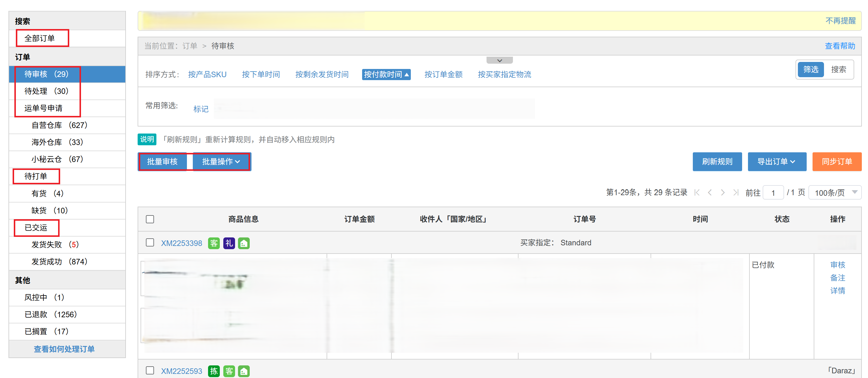Open 批量操作 batch operations dropdown
This screenshot has width=868, height=378.
click(221, 162)
